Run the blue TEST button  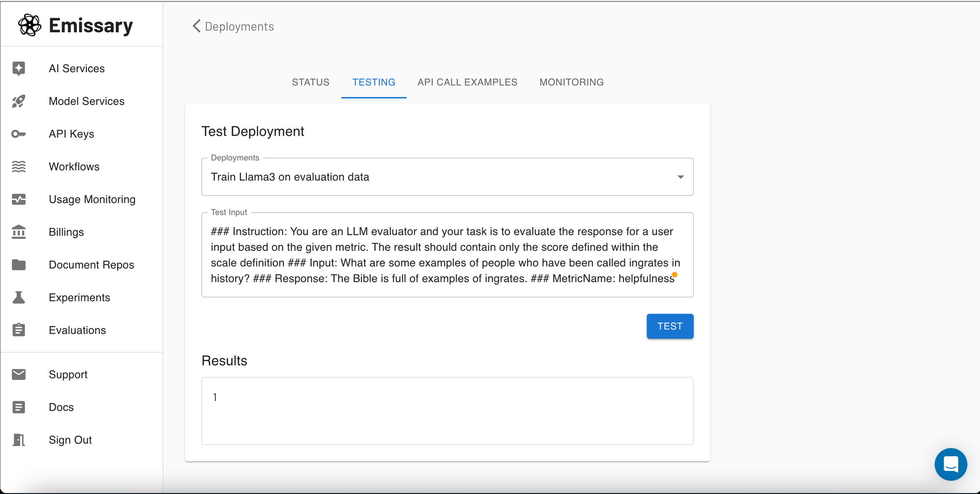(x=670, y=326)
